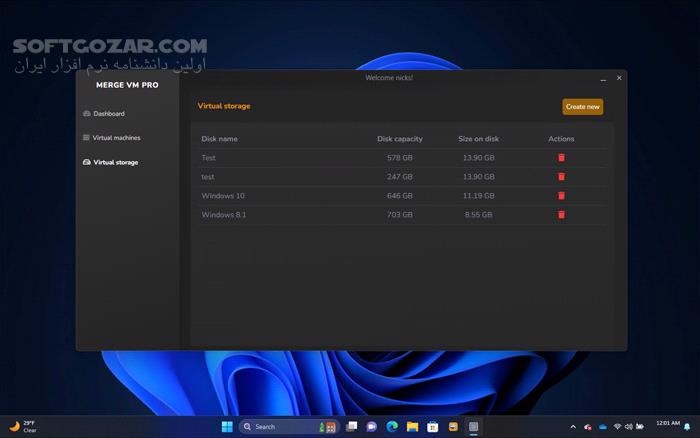Click the 8.55 GB size cell
The height and width of the screenshot is (438, 700).
[478, 215]
